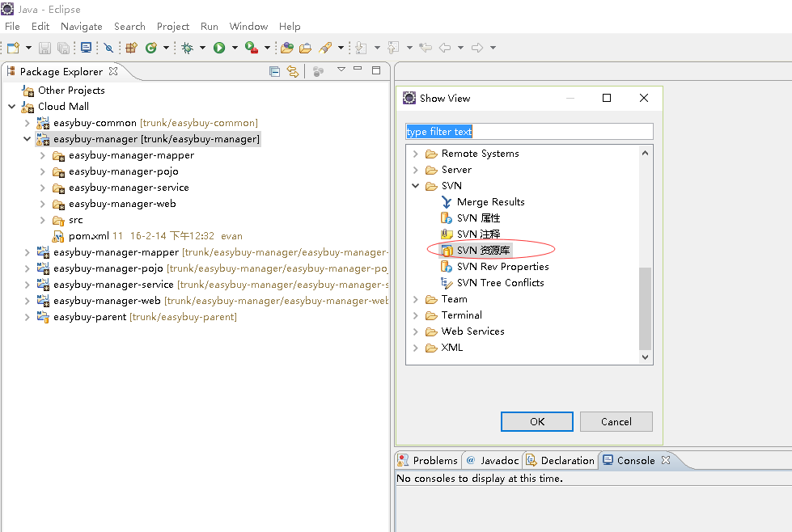Switch to the Problems tab

(x=428, y=460)
